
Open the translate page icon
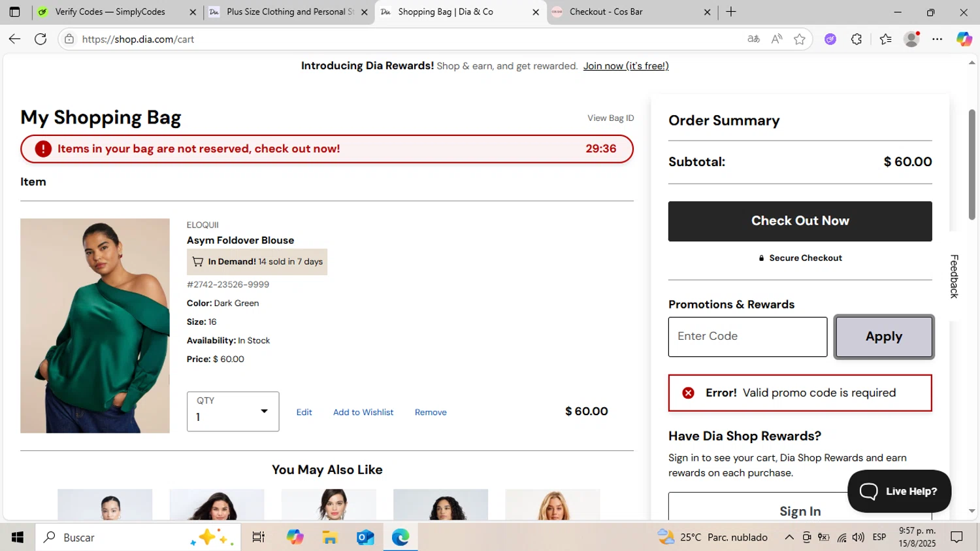point(753,39)
